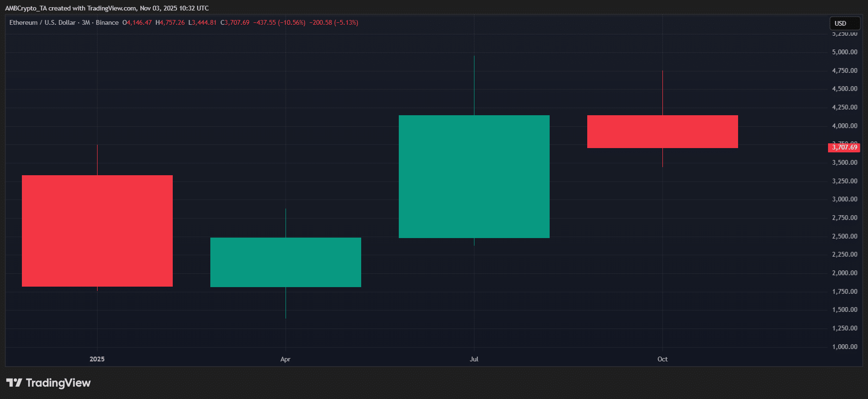Image resolution: width=868 pixels, height=399 pixels.
Task: Select the red October candle body
Action: pyautogui.click(x=662, y=132)
